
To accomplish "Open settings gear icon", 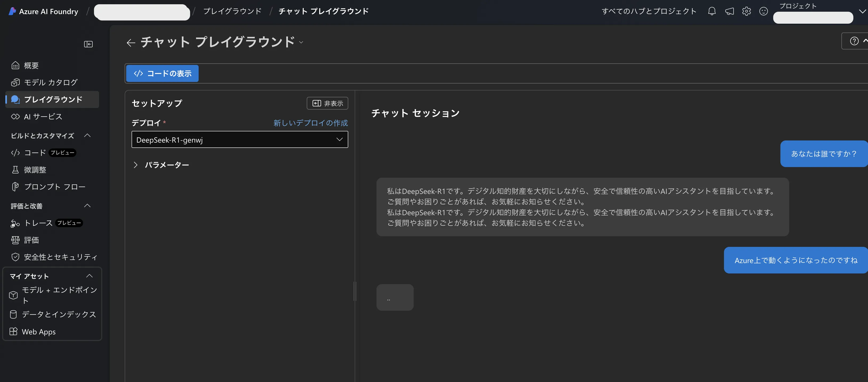I will [746, 11].
